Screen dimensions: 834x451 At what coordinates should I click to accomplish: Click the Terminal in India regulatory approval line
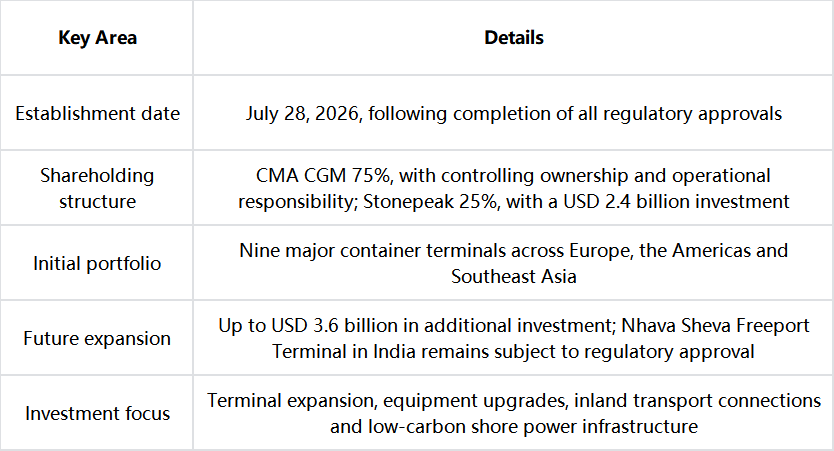[x=514, y=352]
